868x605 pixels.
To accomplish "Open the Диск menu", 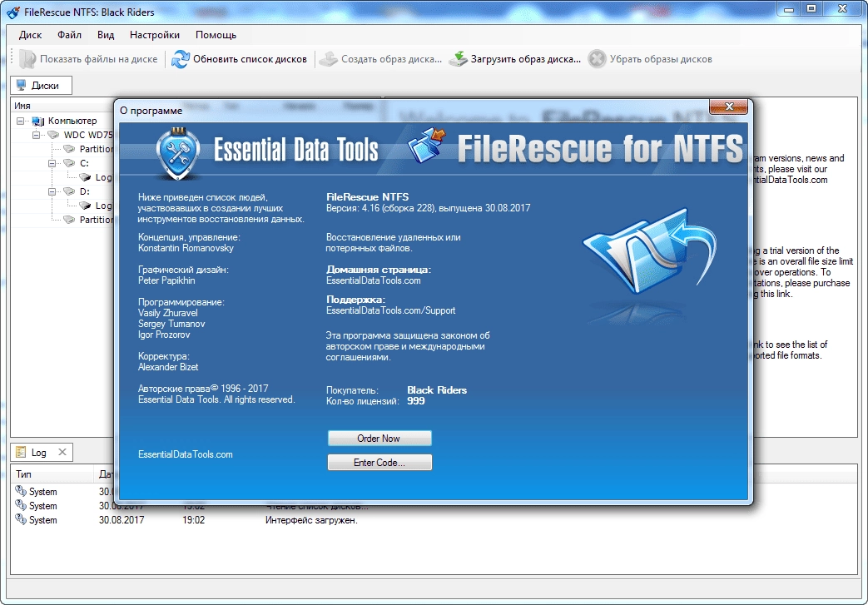I will 30,35.
